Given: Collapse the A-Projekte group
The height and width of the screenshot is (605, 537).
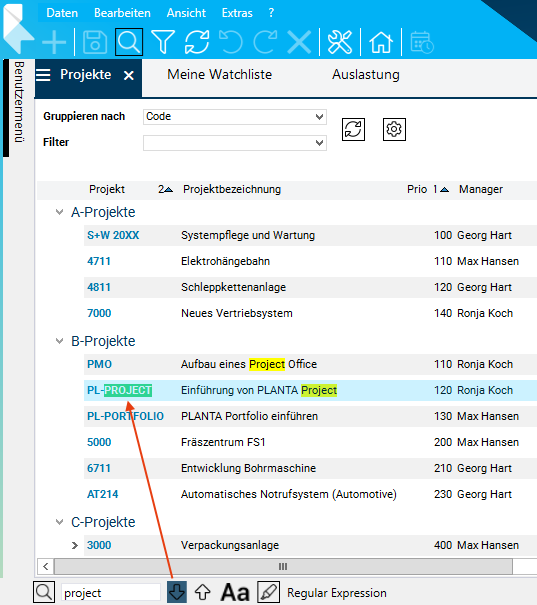Looking at the screenshot, I should point(59,212).
